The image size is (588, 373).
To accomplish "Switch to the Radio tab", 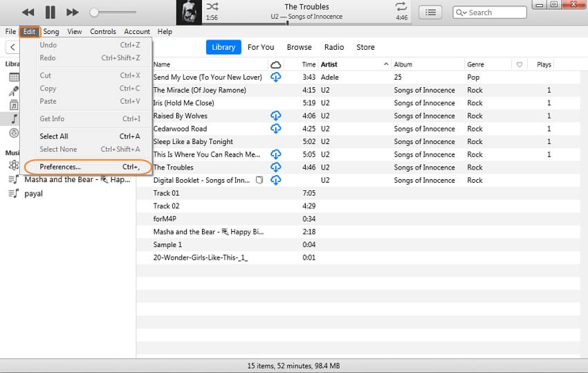I will click(x=334, y=47).
